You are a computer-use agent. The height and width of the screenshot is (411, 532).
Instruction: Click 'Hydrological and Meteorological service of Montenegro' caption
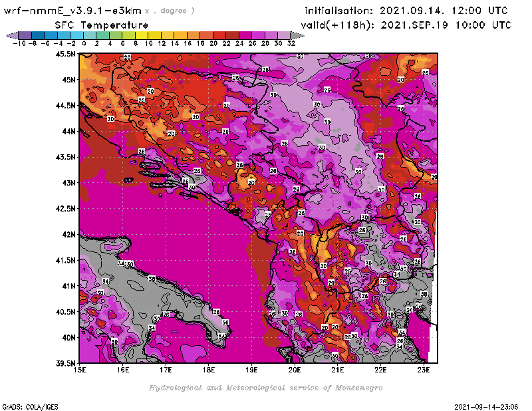pos(265,388)
